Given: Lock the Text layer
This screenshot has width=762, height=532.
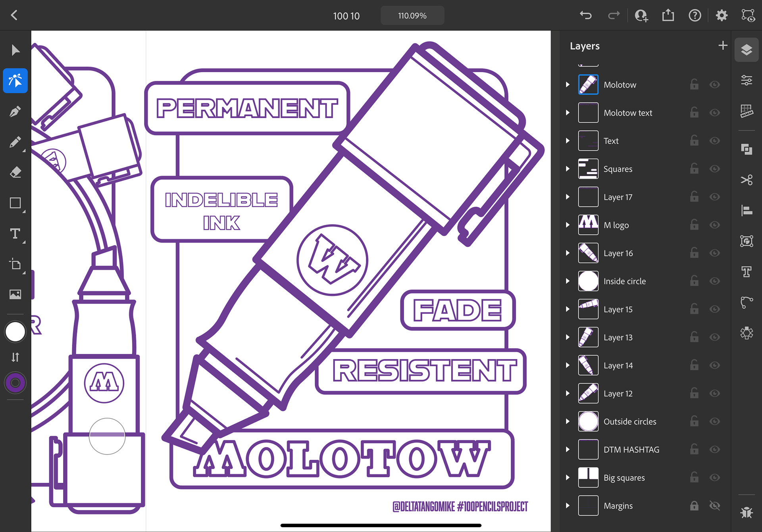Looking at the screenshot, I should (694, 140).
